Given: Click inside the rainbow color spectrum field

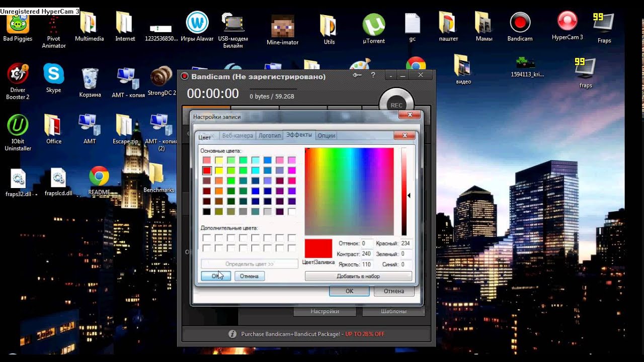Looking at the screenshot, I should pos(349,192).
